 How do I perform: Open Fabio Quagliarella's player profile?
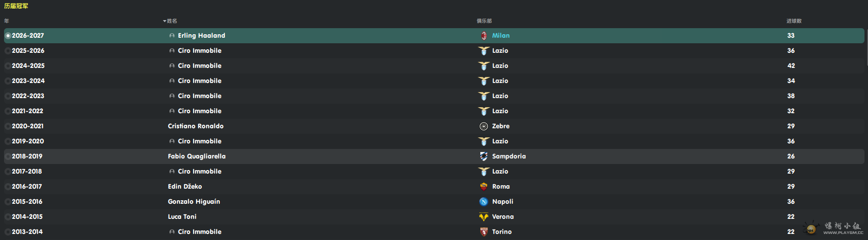197,156
